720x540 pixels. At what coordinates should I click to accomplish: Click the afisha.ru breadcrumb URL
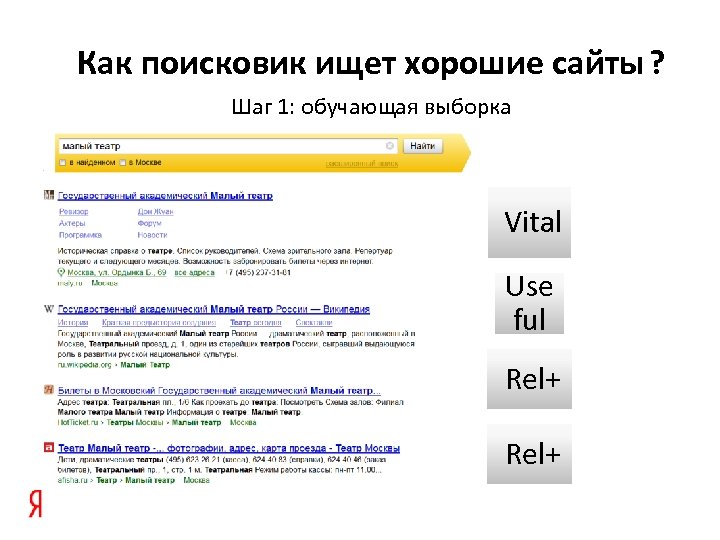(x=73, y=480)
